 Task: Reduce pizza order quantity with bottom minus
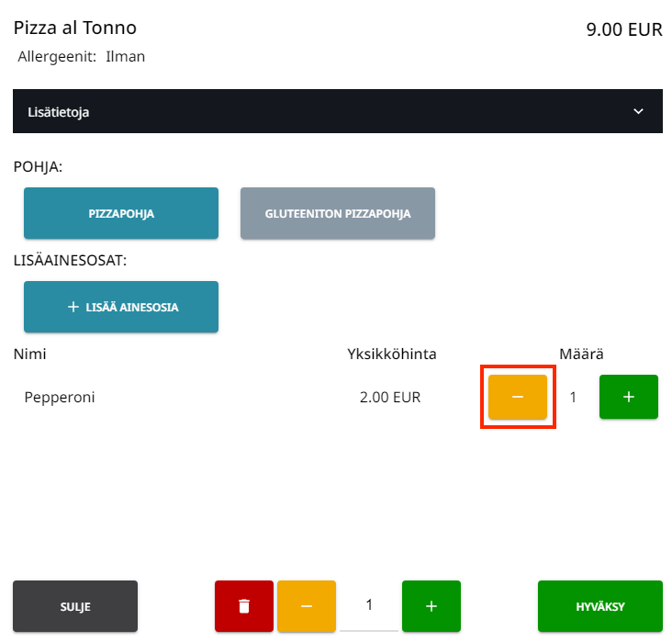[x=307, y=606]
